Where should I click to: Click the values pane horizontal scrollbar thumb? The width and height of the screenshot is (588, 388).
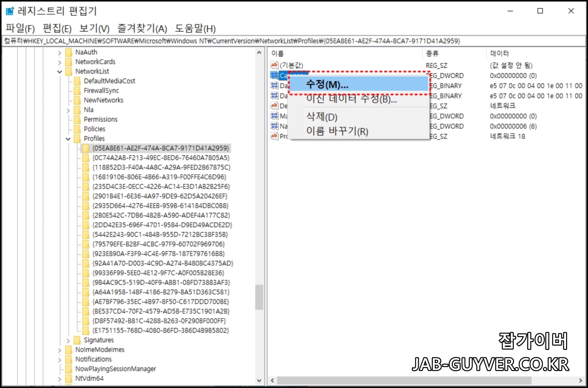tap(404, 380)
